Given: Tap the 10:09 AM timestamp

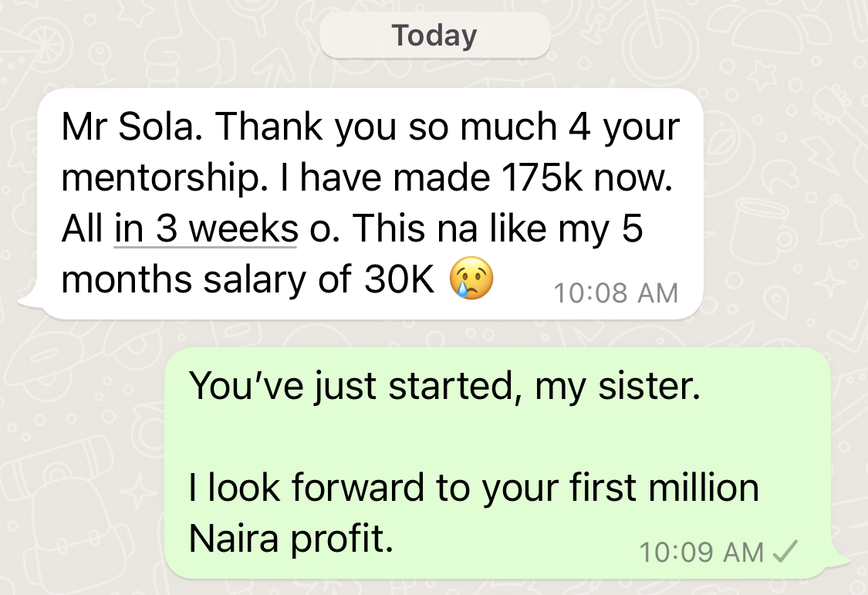Looking at the screenshot, I should tap(701, 552).
